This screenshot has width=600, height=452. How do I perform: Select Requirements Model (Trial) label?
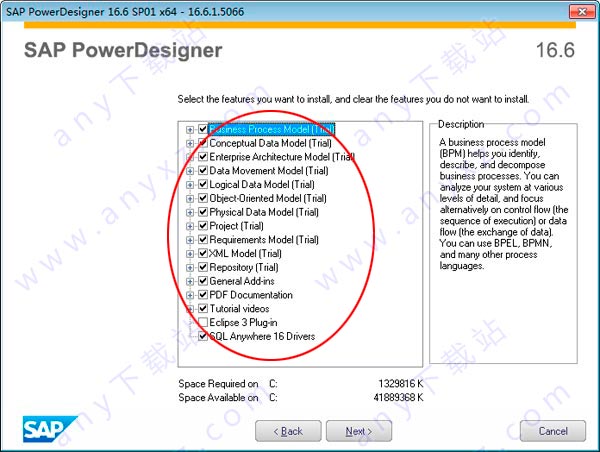[264, 240]
